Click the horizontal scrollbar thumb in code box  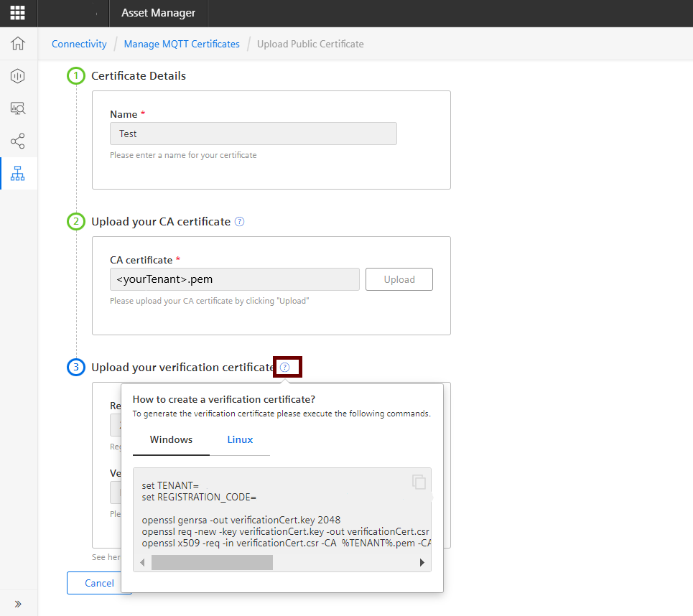click(212, 563)
